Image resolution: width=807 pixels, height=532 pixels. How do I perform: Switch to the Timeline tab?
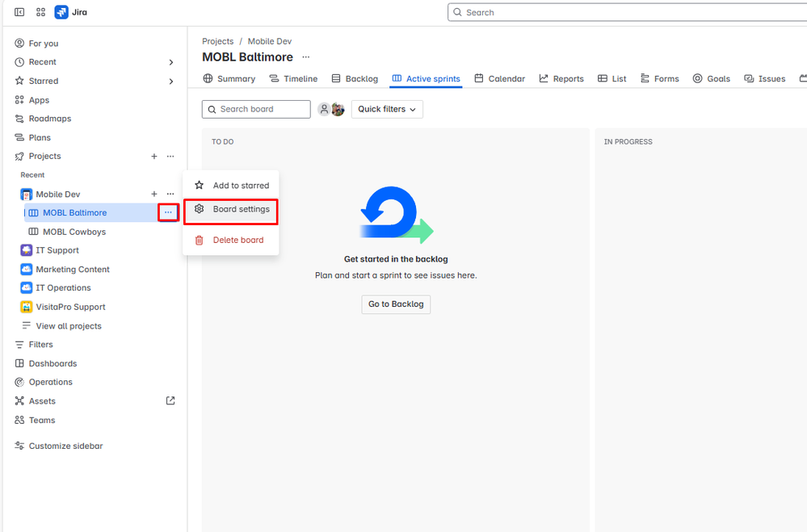click(x=293, y=79)
